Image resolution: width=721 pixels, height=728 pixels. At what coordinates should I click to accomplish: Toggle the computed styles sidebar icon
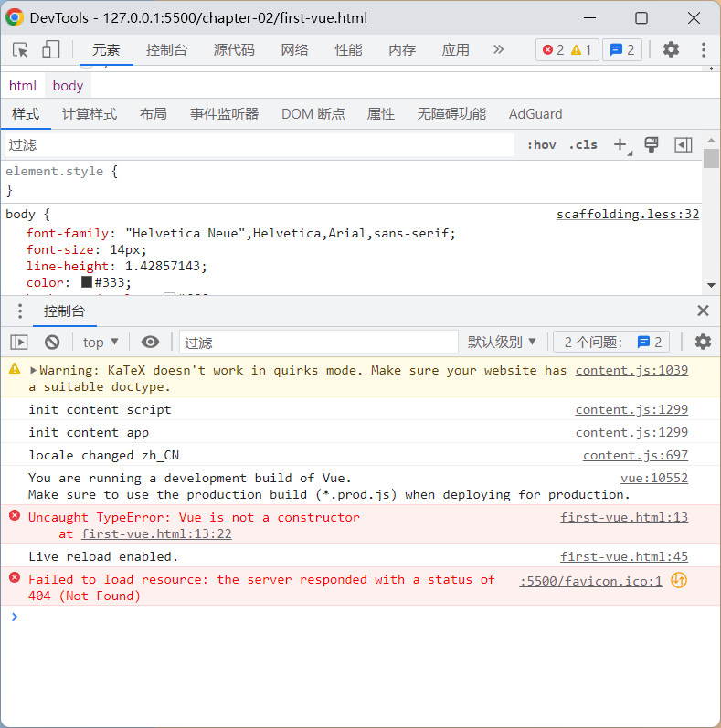[x=684, y=145]
